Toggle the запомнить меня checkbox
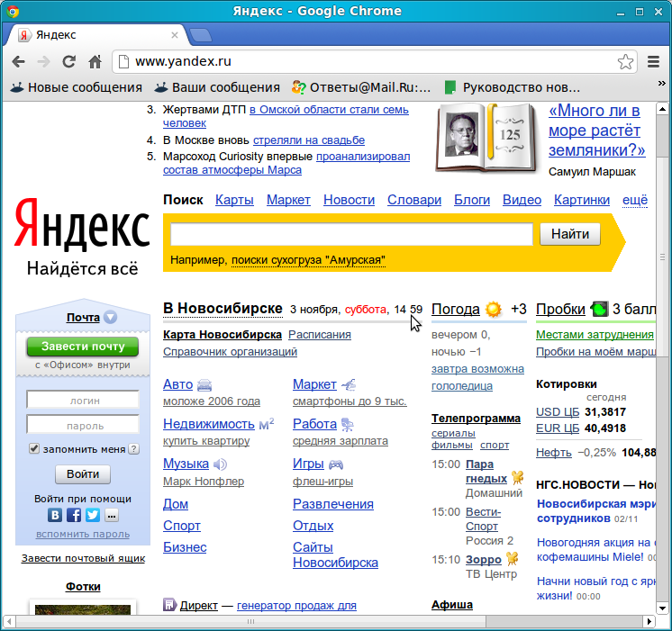This screenshot has height=631, width=672. 34,448
